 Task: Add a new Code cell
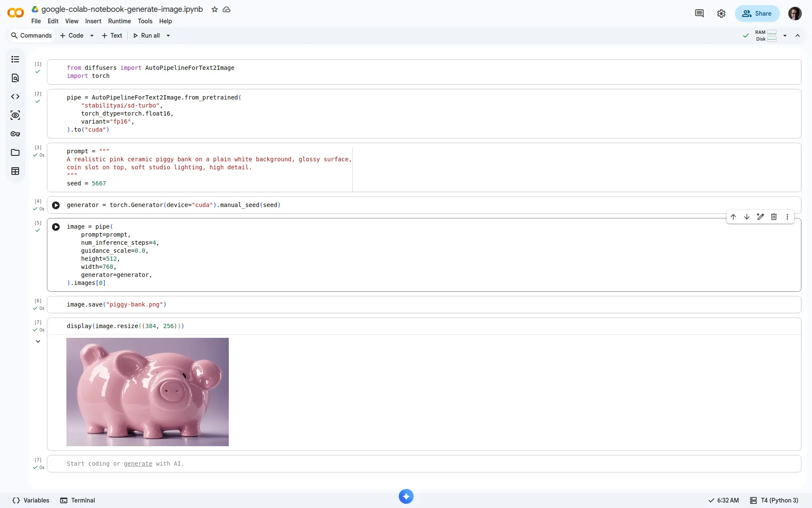(x=71, y=36)
